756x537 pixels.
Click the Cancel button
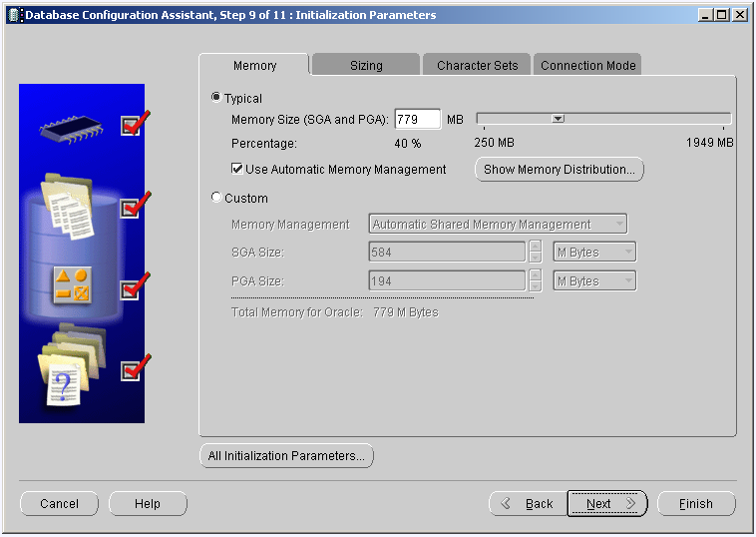(x=59, y=504)
